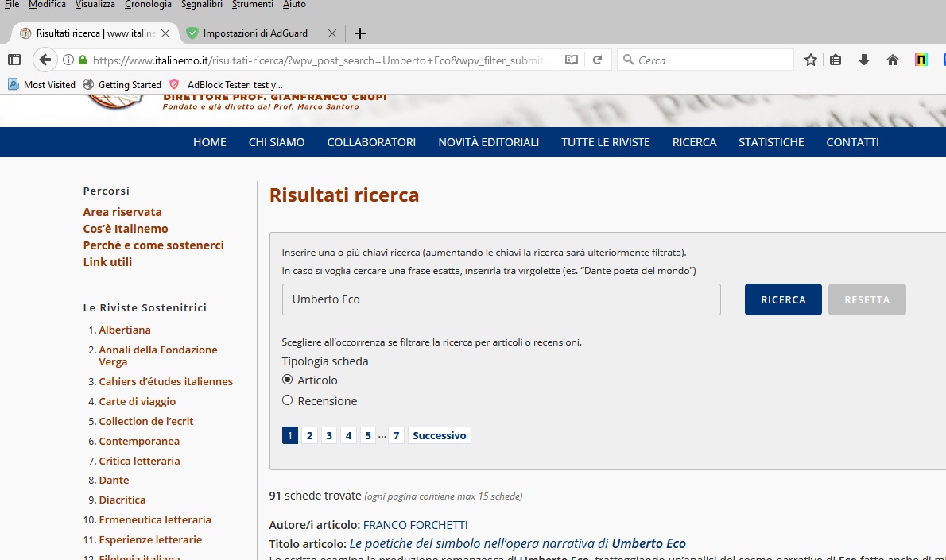Go to the browser home icon
946x560 pixels.
(x=892, y=60)
